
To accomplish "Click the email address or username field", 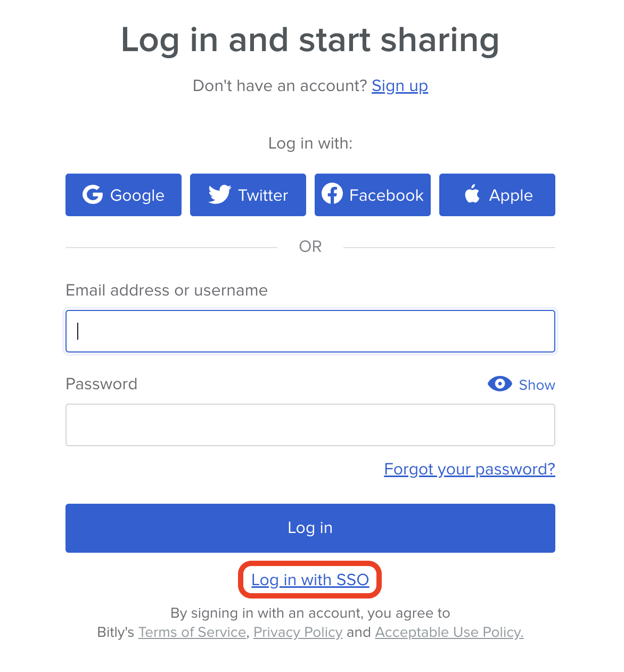I will coord(310,331).
